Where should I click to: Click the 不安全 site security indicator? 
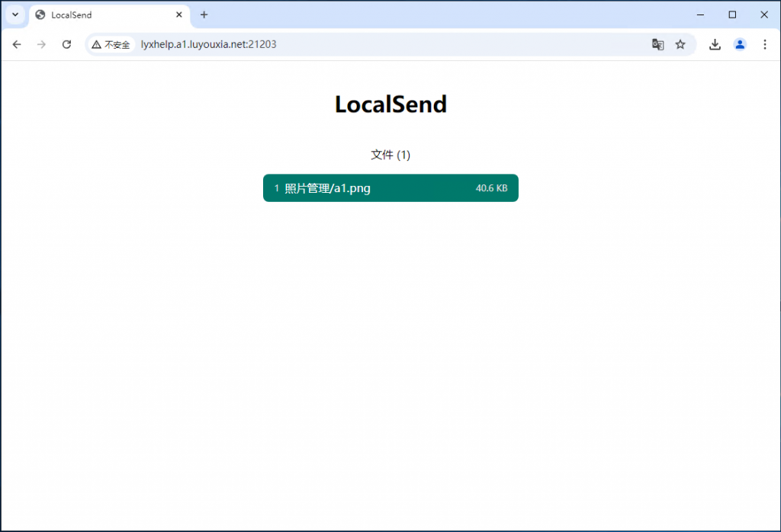click(x=116, y=44)
